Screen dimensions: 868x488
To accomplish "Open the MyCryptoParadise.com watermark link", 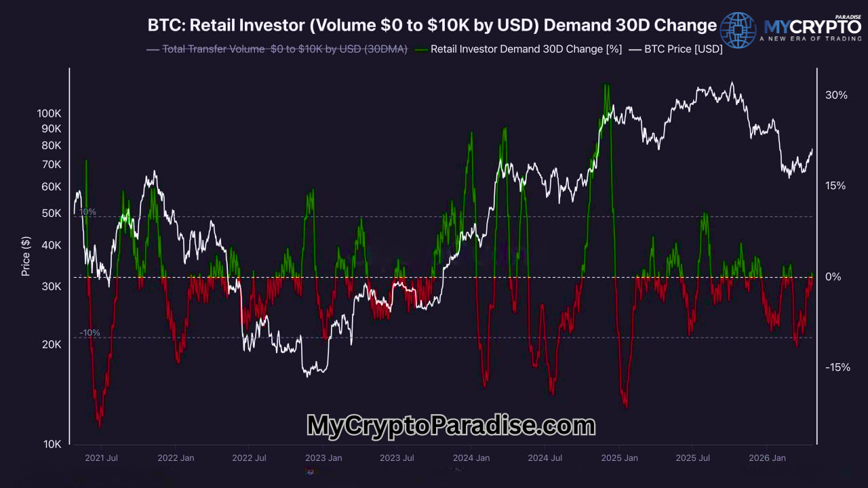I will point(450,426).
